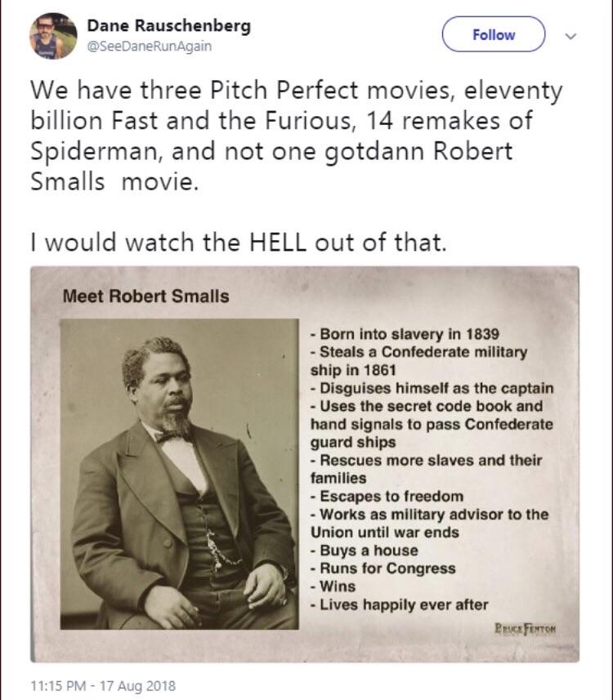Click the 'Meet Robert Smalls' heading
The width and height of the screenshot is (613, 700).
[x=145, y=296]
